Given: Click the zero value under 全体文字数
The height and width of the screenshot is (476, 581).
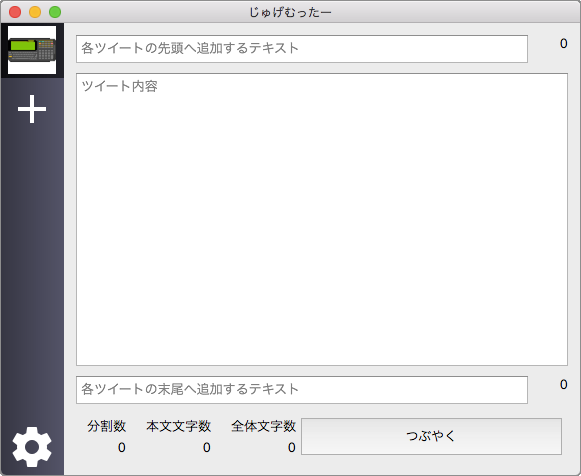Looking at the screenshot, I should point(292,447).
